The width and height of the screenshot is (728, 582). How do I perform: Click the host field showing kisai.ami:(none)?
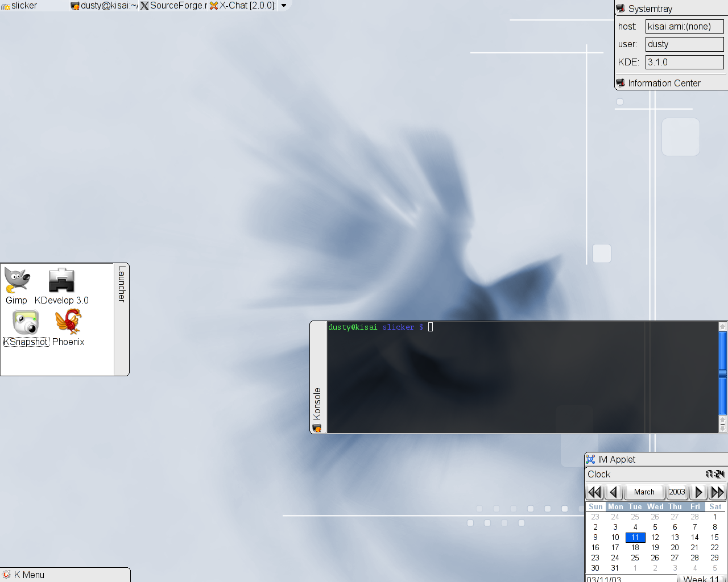(684, 26)
